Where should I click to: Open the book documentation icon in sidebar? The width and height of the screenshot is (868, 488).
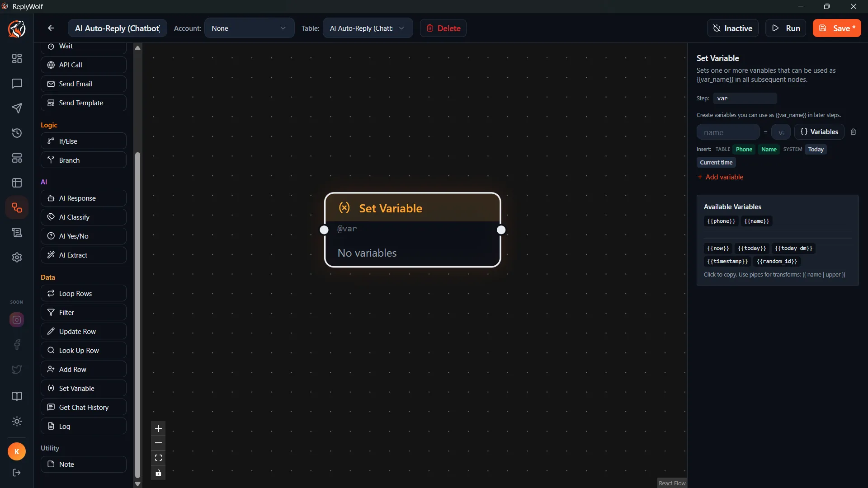pos(17,397)
